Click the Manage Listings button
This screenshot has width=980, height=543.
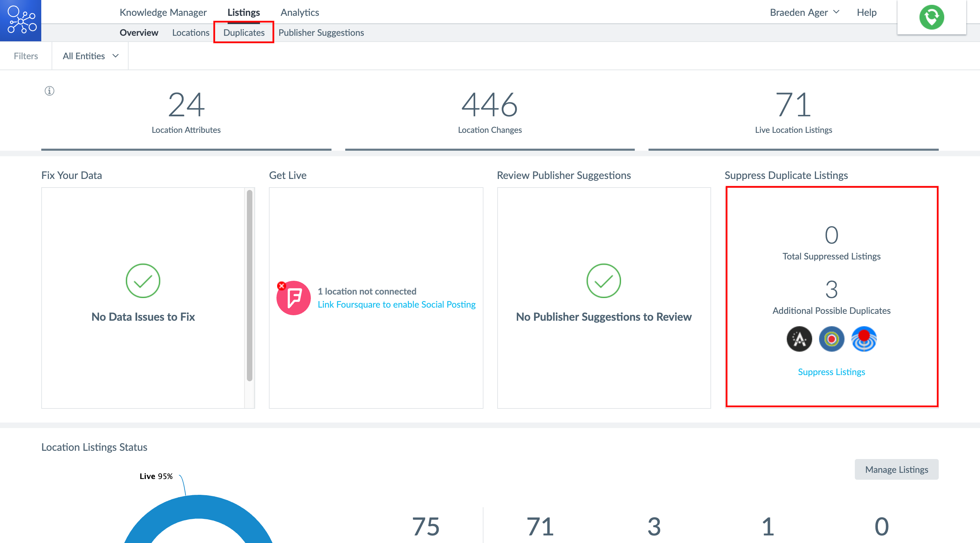896,469
